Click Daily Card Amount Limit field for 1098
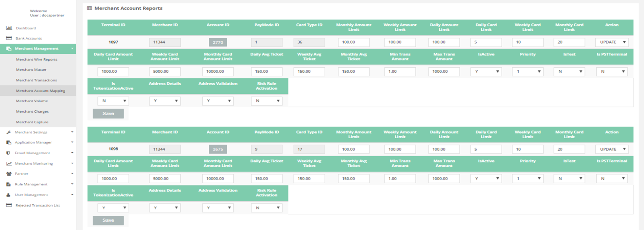 click(x=113, y=179)
